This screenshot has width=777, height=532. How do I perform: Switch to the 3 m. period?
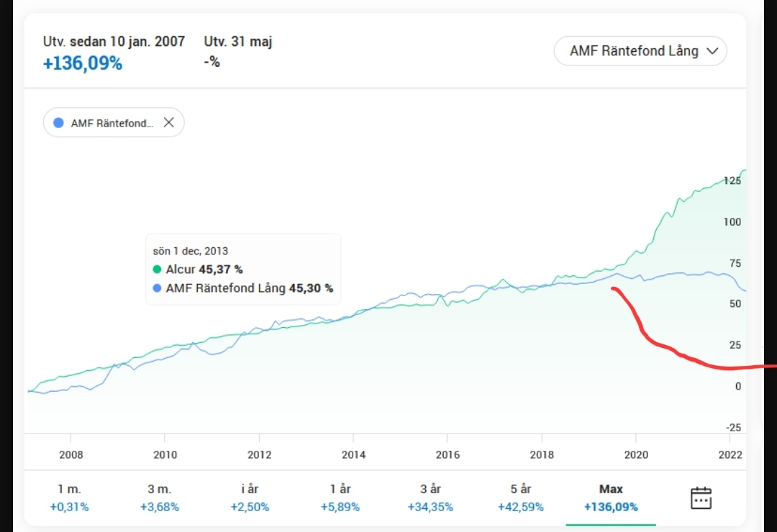click(160, 497)
